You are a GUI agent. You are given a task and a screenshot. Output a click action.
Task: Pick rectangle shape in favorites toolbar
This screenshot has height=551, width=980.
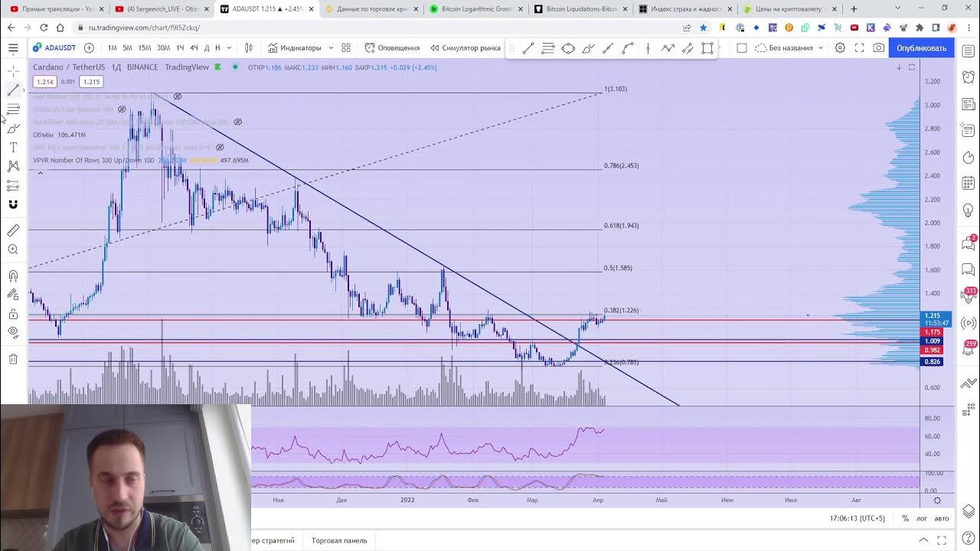[x=707, y=48]
